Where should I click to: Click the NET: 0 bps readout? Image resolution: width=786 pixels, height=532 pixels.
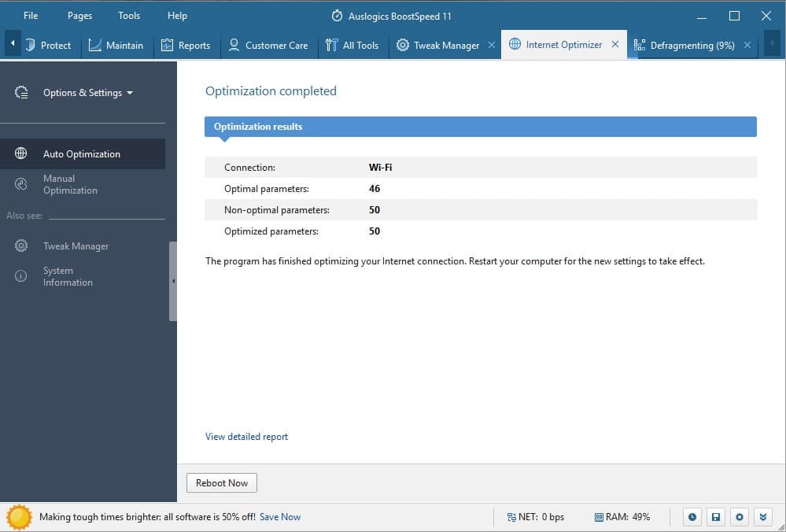coord(541,517)
